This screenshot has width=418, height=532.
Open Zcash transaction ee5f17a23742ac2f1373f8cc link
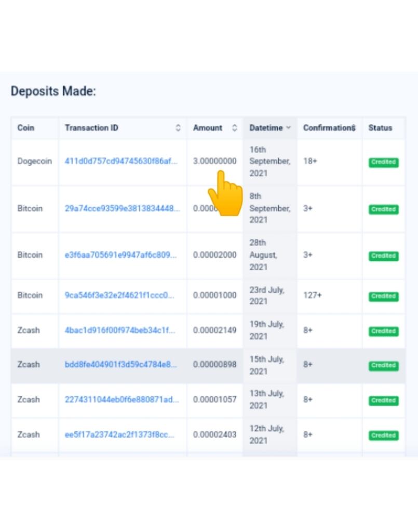[x=119, y=435]
